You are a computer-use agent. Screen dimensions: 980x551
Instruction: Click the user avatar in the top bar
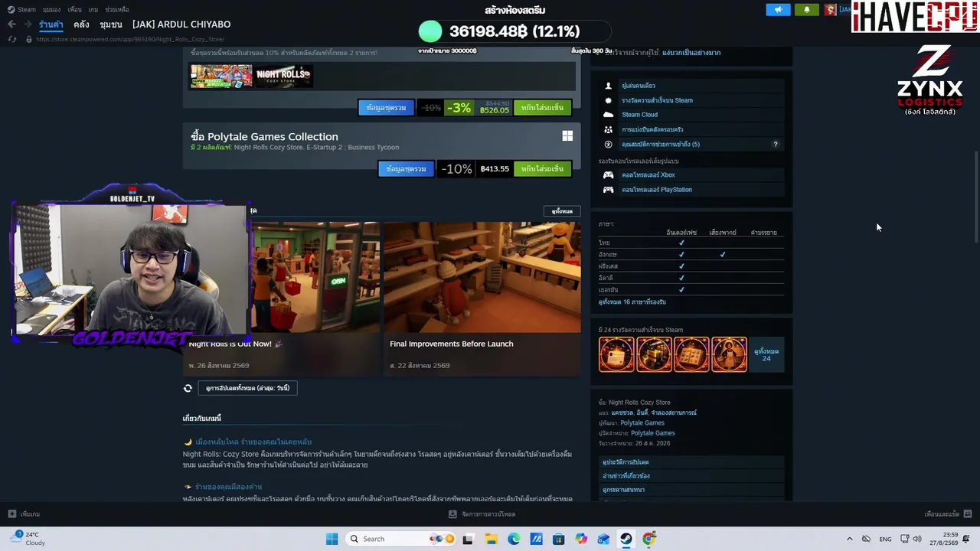tap(830, 9)
